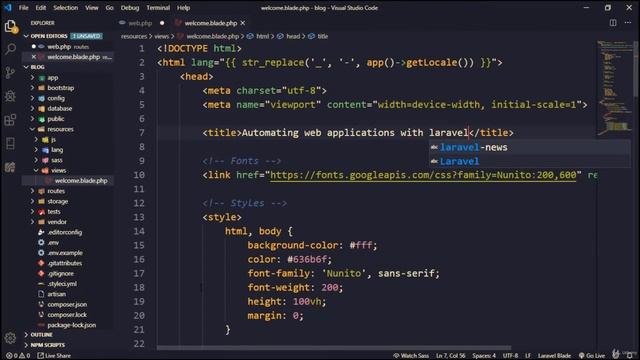
Task: Open the Selection menu
Action: (x=65, y=8)
